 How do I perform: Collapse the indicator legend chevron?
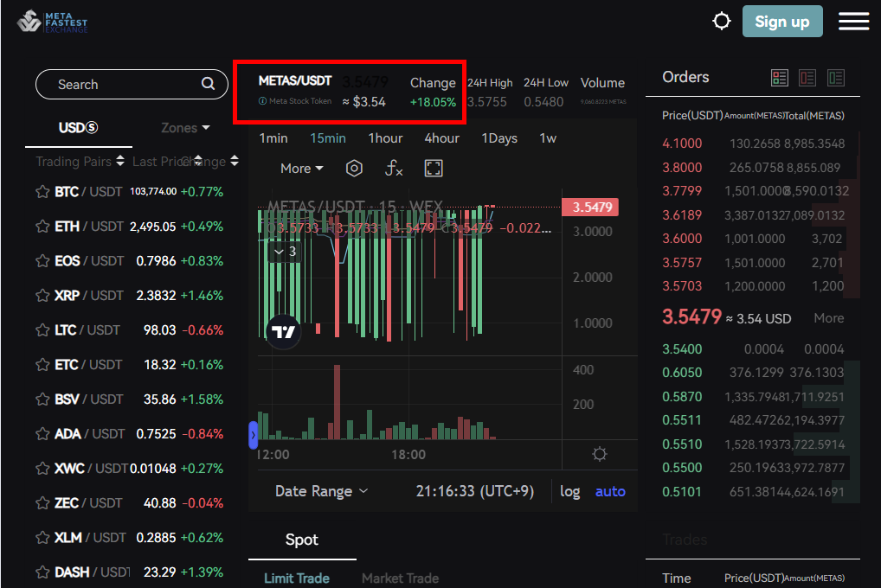click(x=279, y=252)
